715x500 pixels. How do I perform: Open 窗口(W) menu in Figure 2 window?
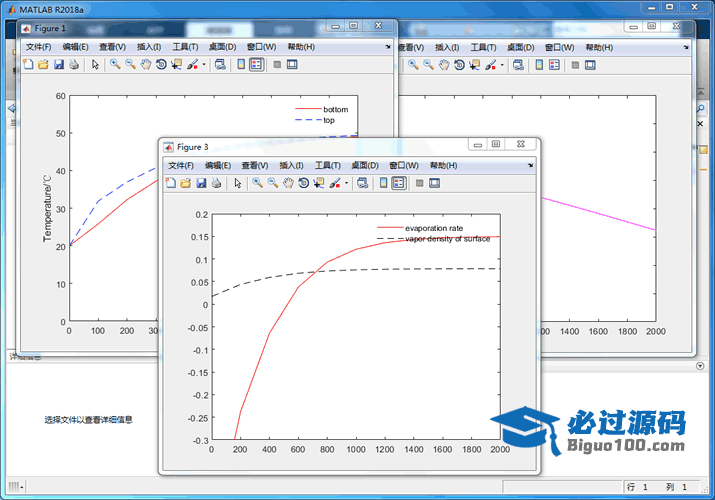(x=560, y=47)
